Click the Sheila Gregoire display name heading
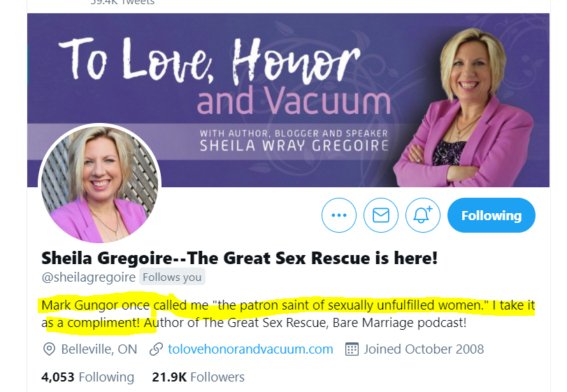Viewport: 567px width, 392px height. 240,258
